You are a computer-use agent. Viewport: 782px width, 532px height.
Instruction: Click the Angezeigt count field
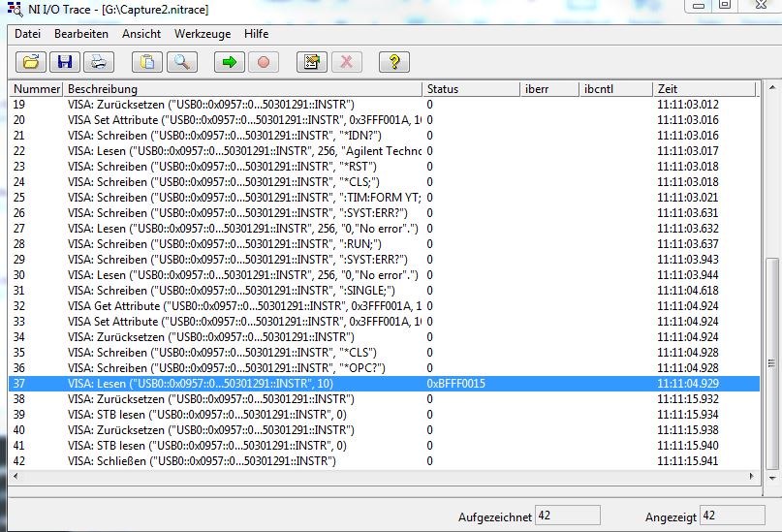[733, 516]
